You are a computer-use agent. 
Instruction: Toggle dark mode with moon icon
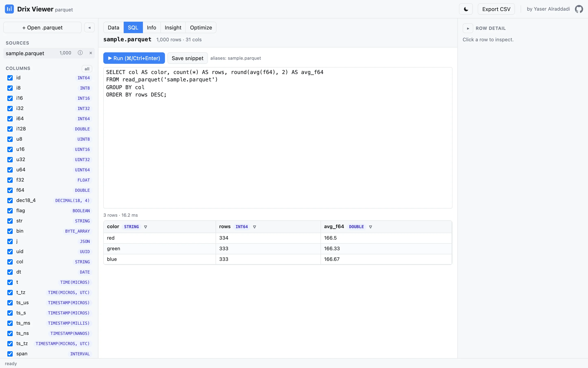click(x=466, y=9)
